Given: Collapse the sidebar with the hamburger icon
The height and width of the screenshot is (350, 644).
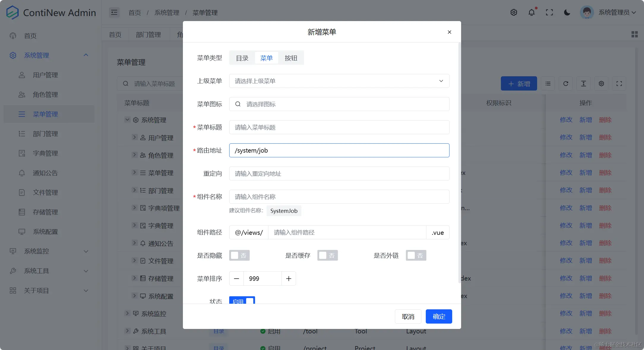Looking at the screenshot, I should pos(114,12).
